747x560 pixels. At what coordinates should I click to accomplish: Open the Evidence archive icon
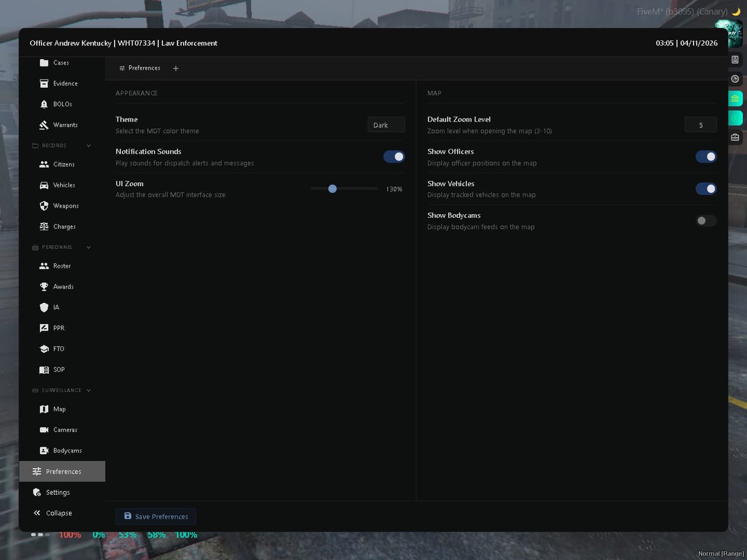pyautogui.click(x=44, y=83)
